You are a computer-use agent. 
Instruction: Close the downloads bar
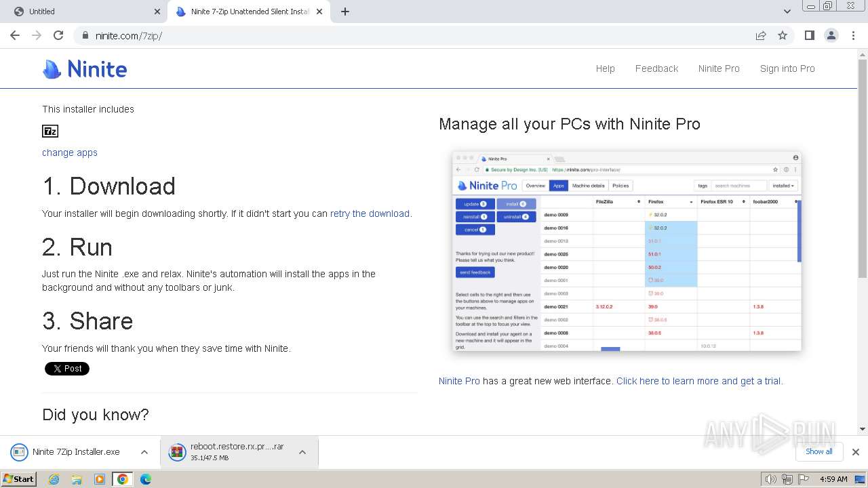coord(856,452)
